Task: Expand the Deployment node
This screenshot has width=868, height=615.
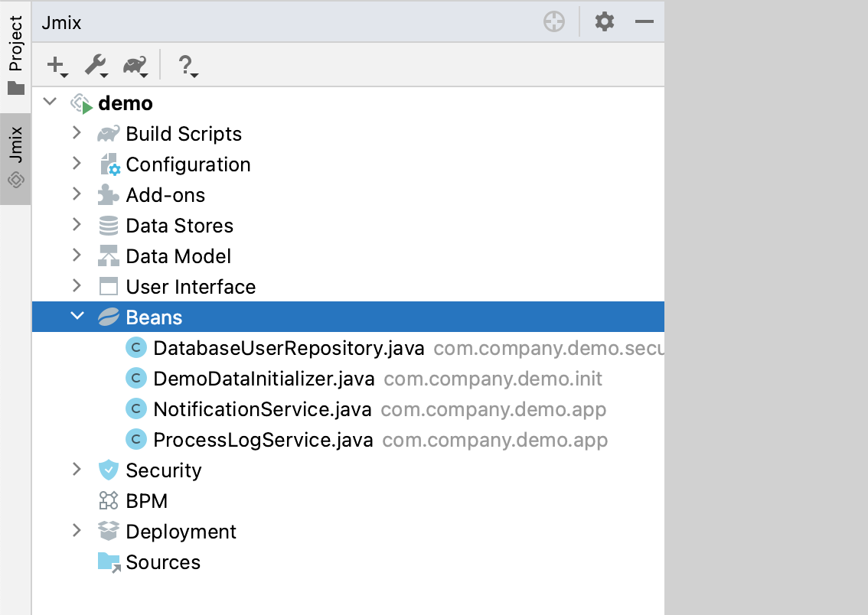Action: click(x=77, y=530)
